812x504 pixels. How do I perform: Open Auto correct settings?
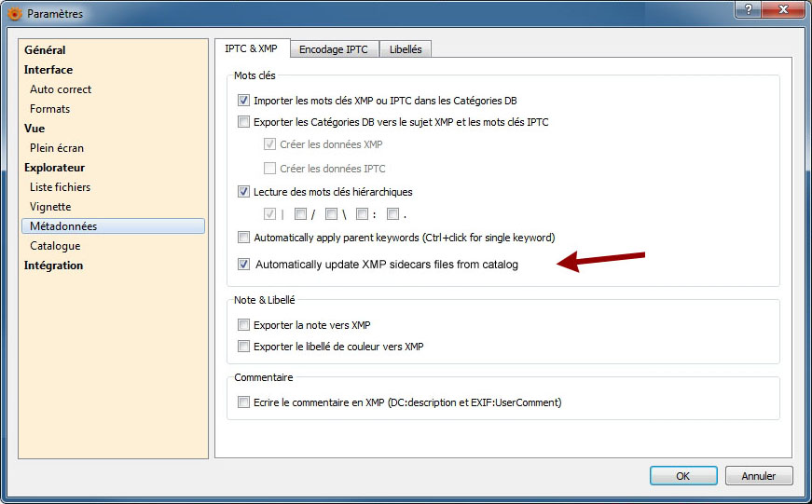pyautogui.click(x=61, y=89)
